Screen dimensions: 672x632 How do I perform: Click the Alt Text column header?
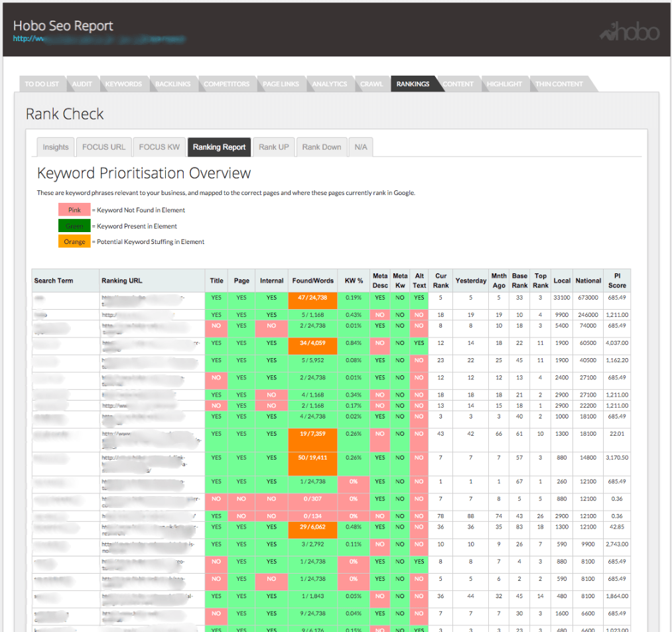[419, 281]
